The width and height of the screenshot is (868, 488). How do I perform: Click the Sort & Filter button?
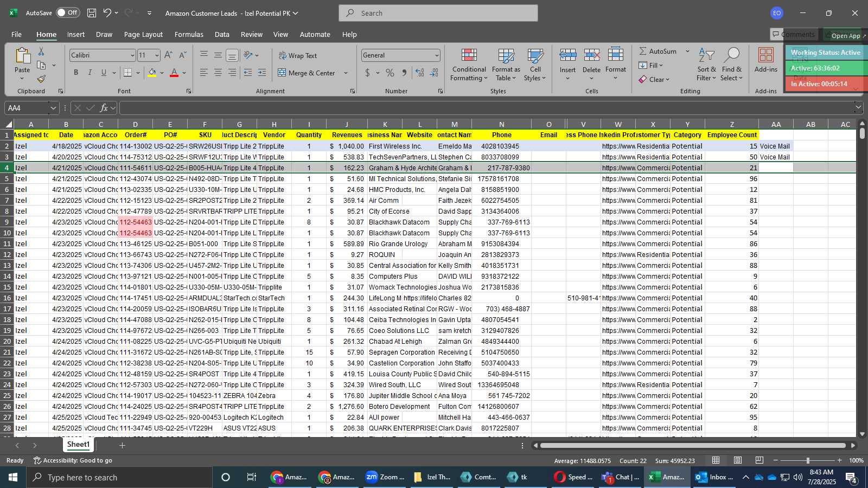coord(706,64)
